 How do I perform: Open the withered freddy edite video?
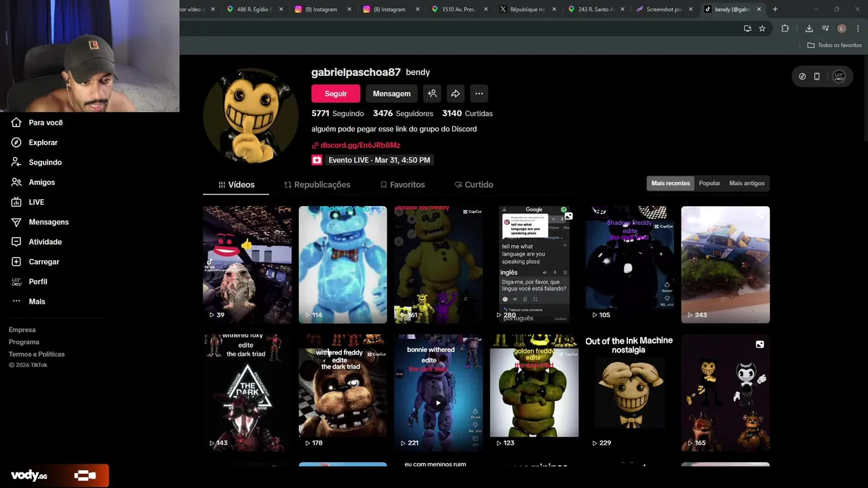[343, 392]
